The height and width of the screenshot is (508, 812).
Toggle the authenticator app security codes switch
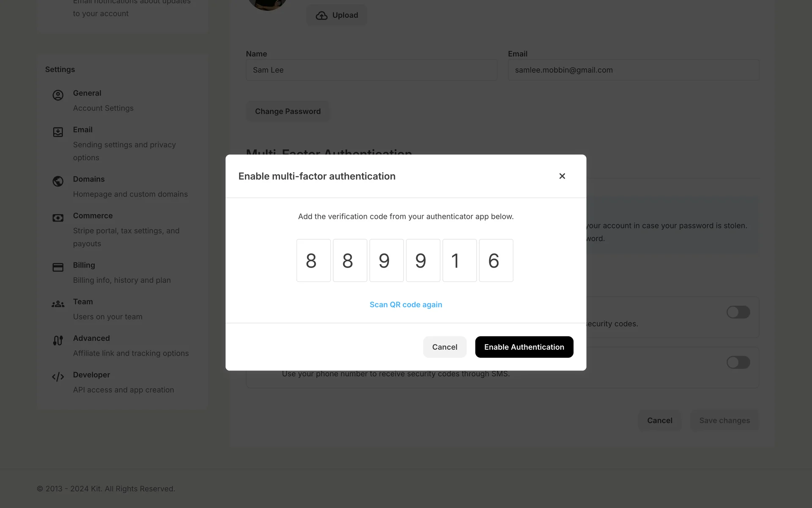coord(738,312)
